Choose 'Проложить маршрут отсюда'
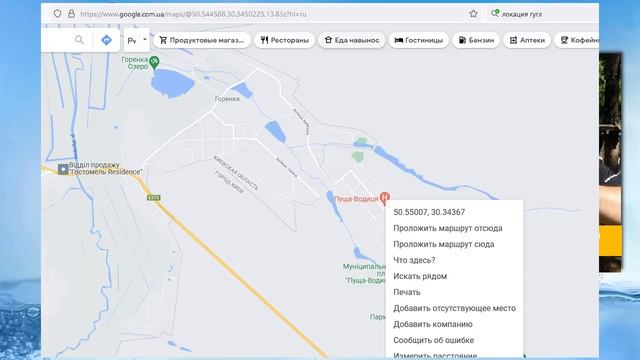This screenshot has height=360, width=640. click(448, 228)
